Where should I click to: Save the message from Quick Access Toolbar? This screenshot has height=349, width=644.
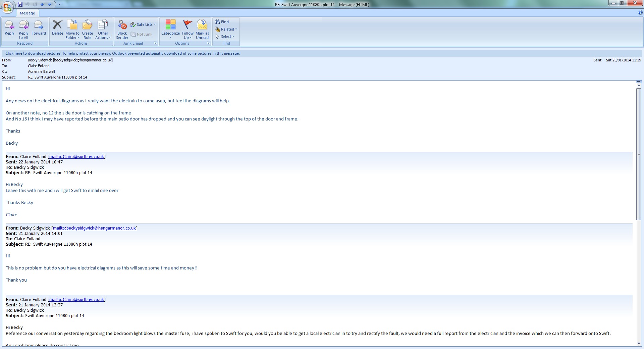pyautogui.click(x=20, y=4)
